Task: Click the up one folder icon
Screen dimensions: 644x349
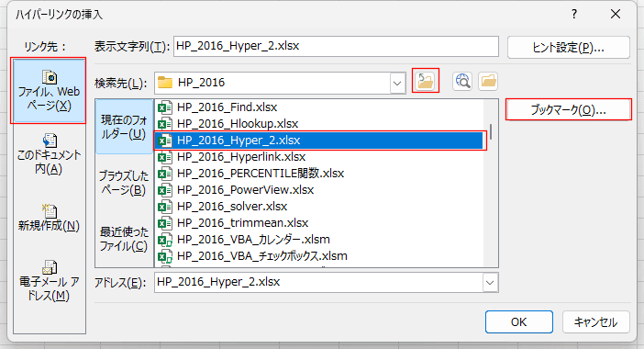Action: pyautogui.click(x=426, y=81)
